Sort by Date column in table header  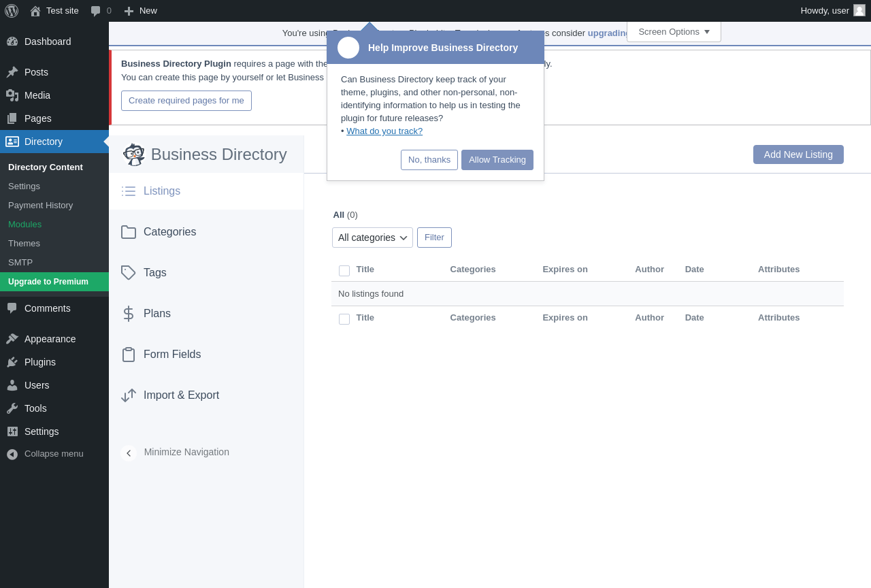(x=695, y=269)
